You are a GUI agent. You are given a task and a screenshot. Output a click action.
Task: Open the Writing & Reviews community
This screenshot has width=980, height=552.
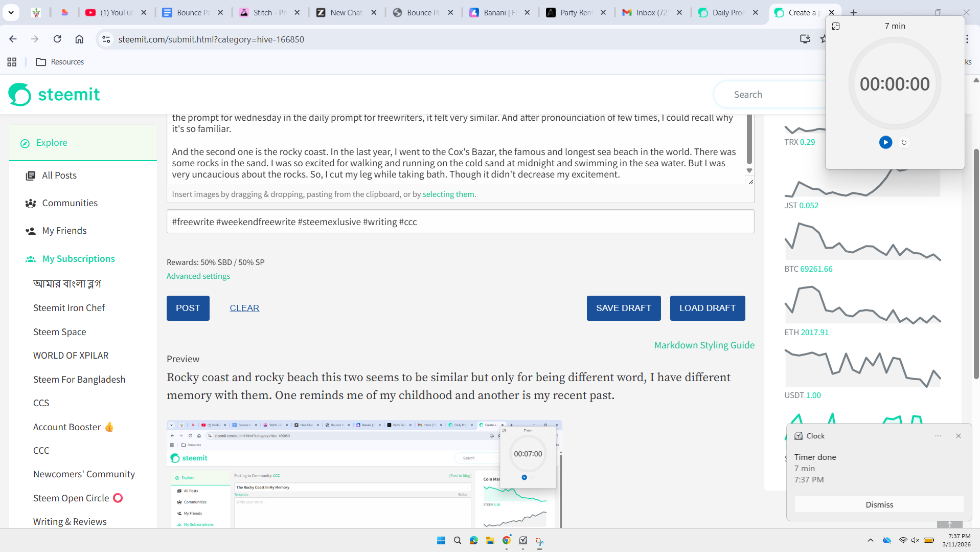coord(70,522)
